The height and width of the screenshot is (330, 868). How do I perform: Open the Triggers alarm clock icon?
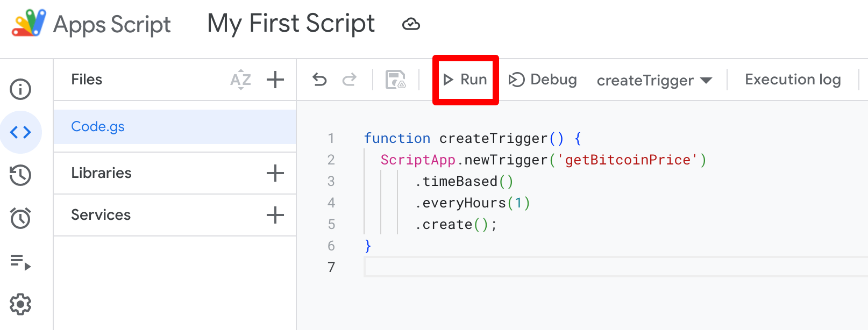(20, 218)
